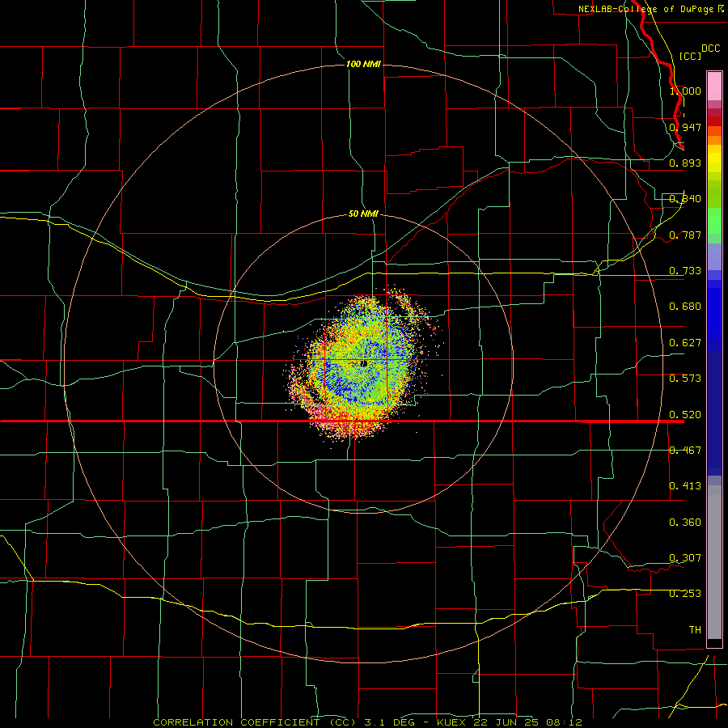
Task: Click the TH threshold label
Action: [x=695, y=630]
